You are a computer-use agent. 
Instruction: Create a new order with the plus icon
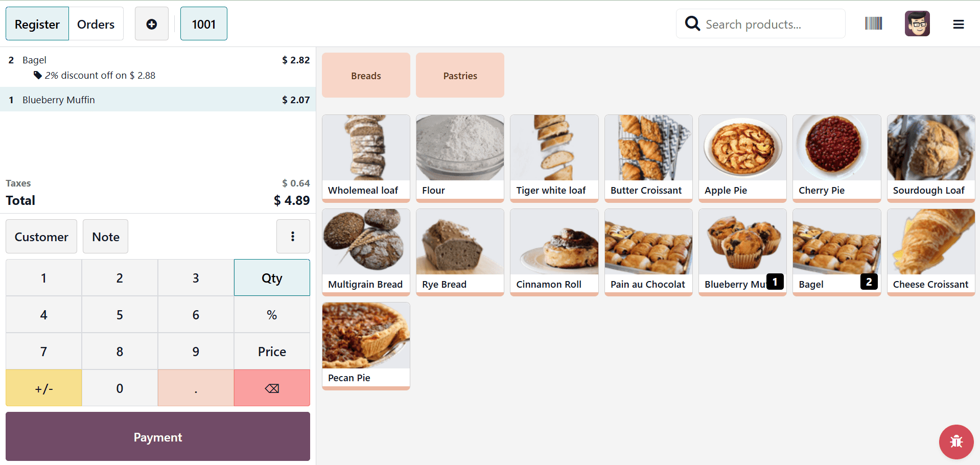click(x=151, y=23)
